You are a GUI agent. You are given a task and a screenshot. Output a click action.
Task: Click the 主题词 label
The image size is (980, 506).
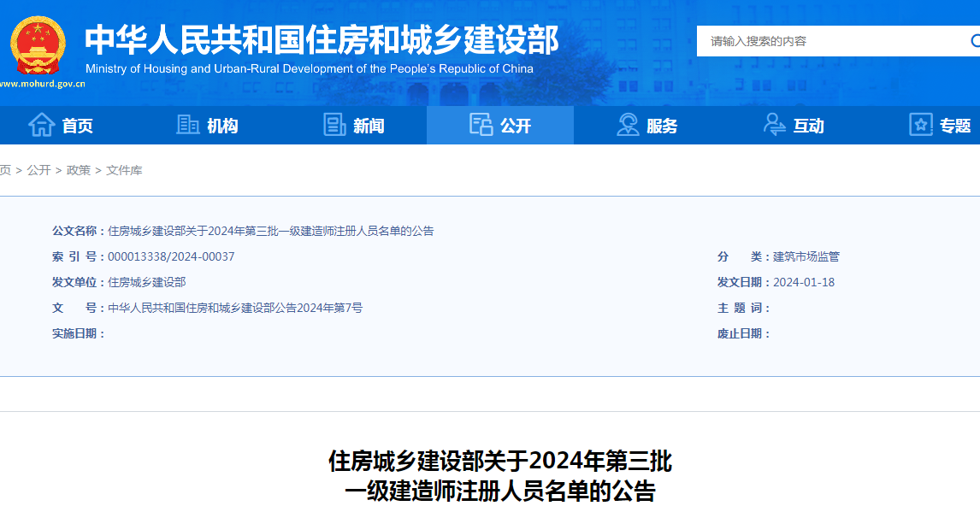(x=744, y=308)
